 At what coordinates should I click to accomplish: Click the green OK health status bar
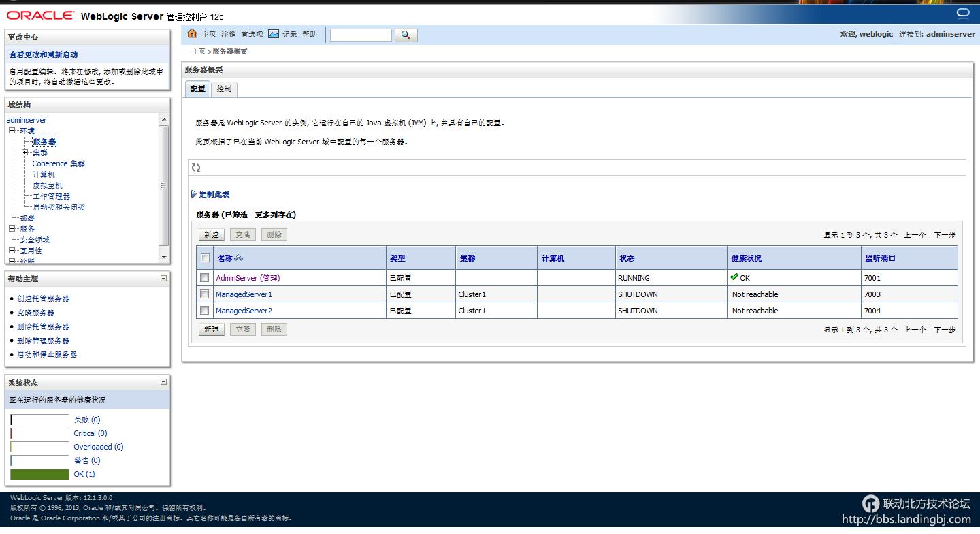click(x=39, y=474)
